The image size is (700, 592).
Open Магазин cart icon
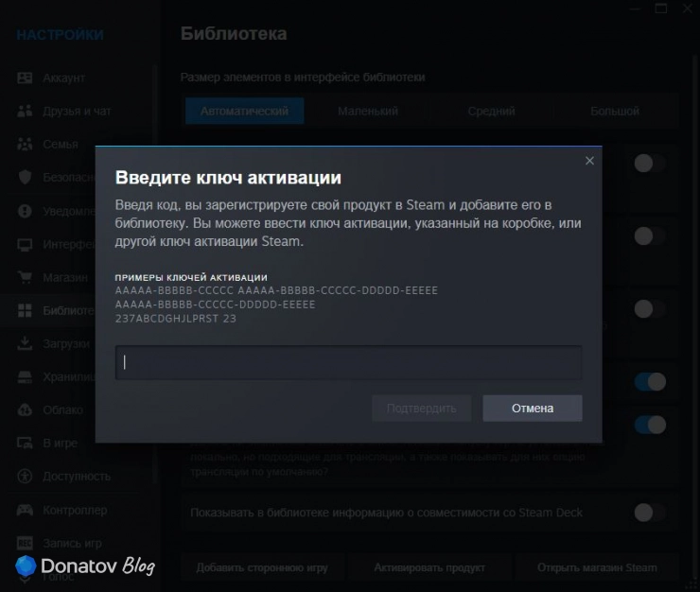25,277
